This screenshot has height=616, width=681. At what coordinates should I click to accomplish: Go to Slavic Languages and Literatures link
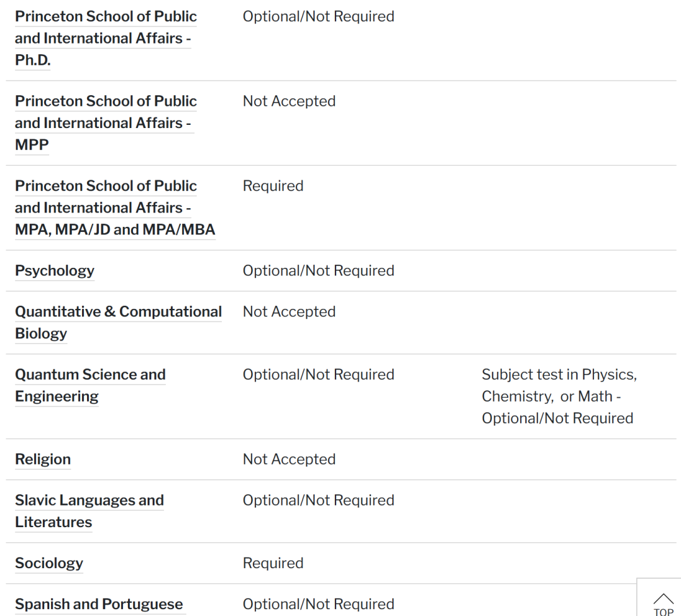89,501
